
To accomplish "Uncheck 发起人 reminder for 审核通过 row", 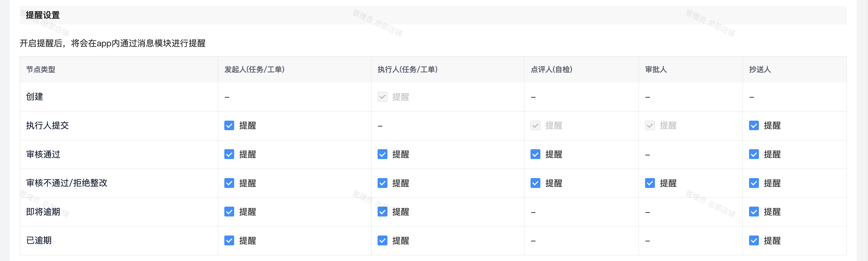I will pos(229,155).
